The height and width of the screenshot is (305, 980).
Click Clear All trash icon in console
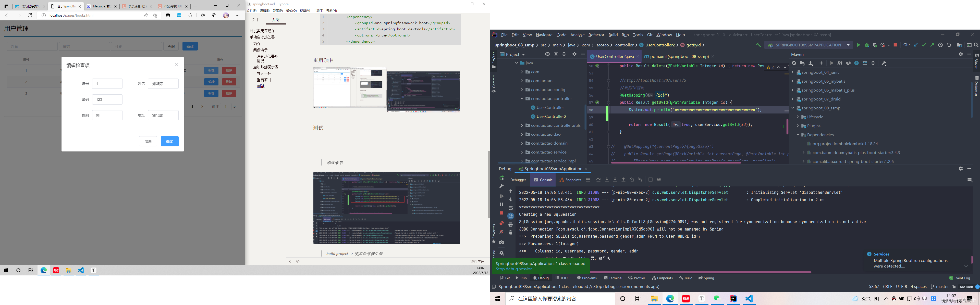511,233
